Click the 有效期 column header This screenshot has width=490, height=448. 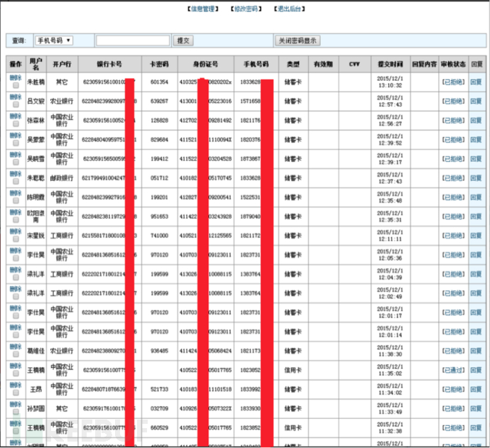pyautogui.click(x=323, y=65)
